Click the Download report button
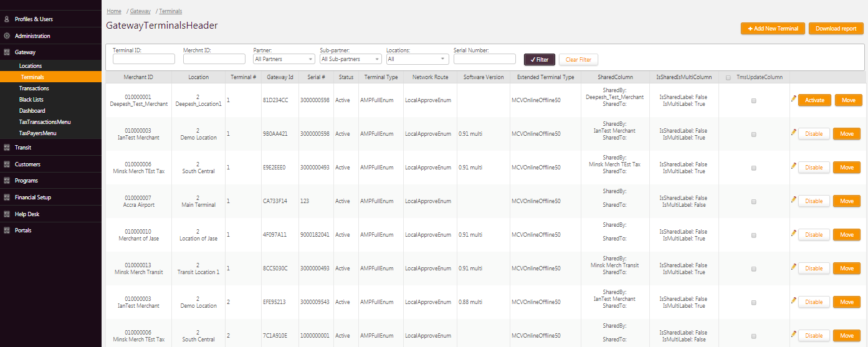This screenshot has height=347, width=868. (x=836, y=29)
